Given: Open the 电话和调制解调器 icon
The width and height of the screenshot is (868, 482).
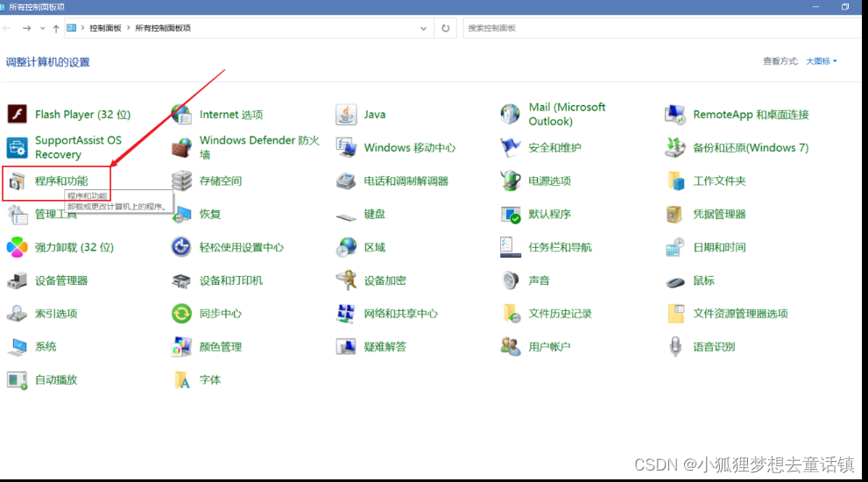Looking at the screenshot, I should 346,181.
